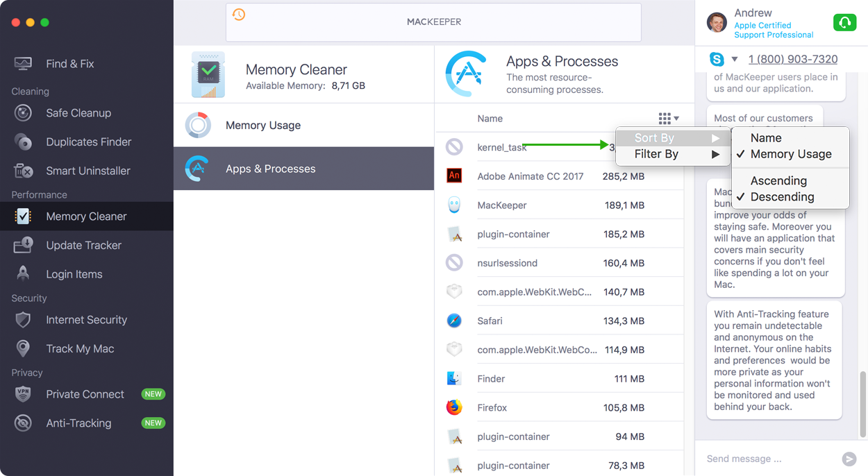Open Find & Fix in sidebar
Viewport: 868px width, 476px height.
point(69,64)
